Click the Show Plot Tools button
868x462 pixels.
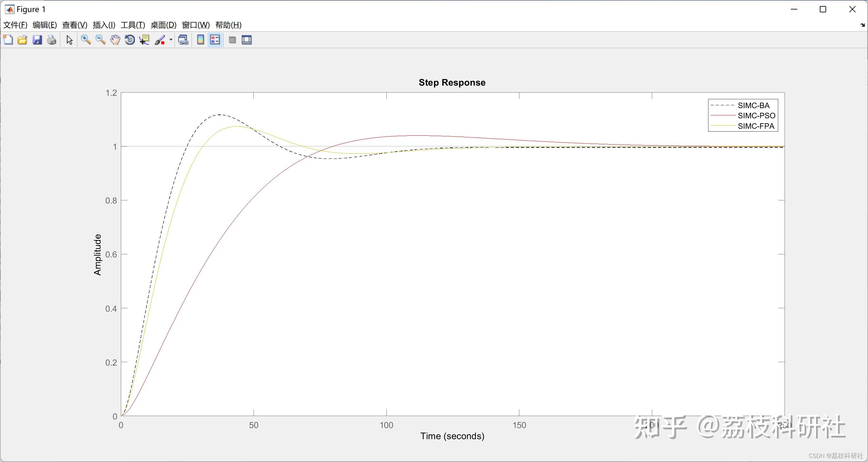point(247,40)
